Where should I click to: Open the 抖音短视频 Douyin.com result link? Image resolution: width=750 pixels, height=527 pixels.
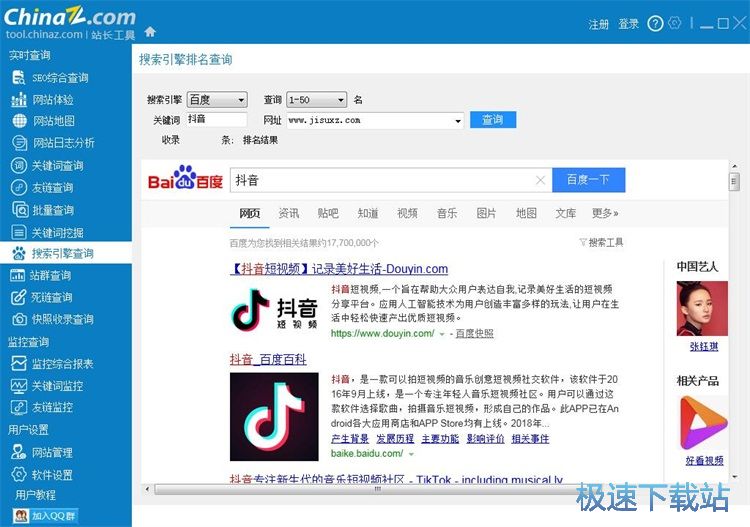(x=339, y=269)
